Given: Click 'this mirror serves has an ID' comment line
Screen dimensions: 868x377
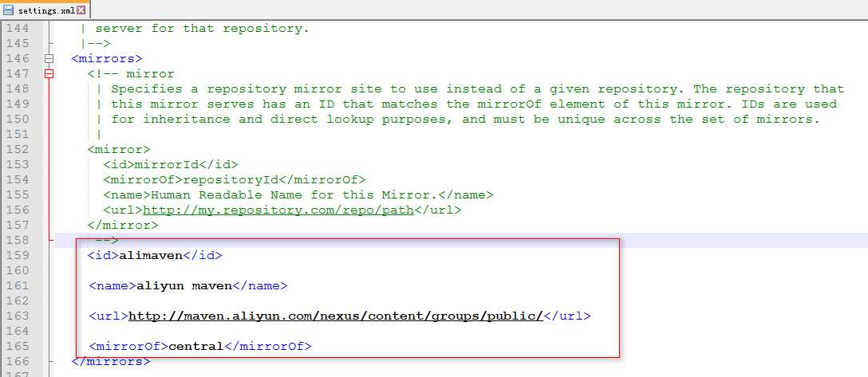Looking at the screenshot, I should pos(474,104).
